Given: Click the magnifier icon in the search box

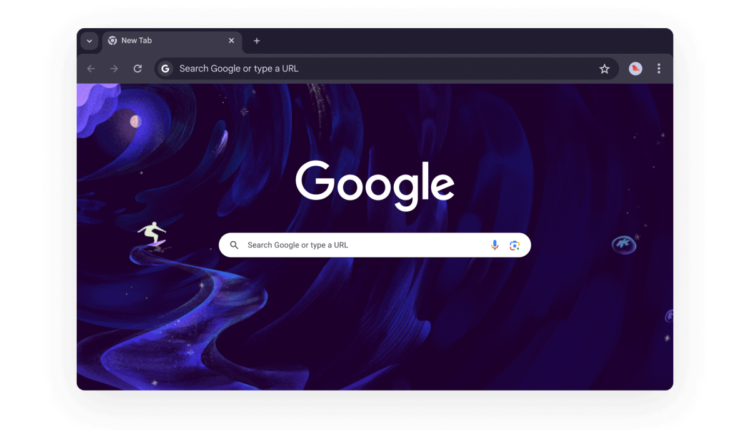Looking at the screenshot, I should tap(235, 245).
